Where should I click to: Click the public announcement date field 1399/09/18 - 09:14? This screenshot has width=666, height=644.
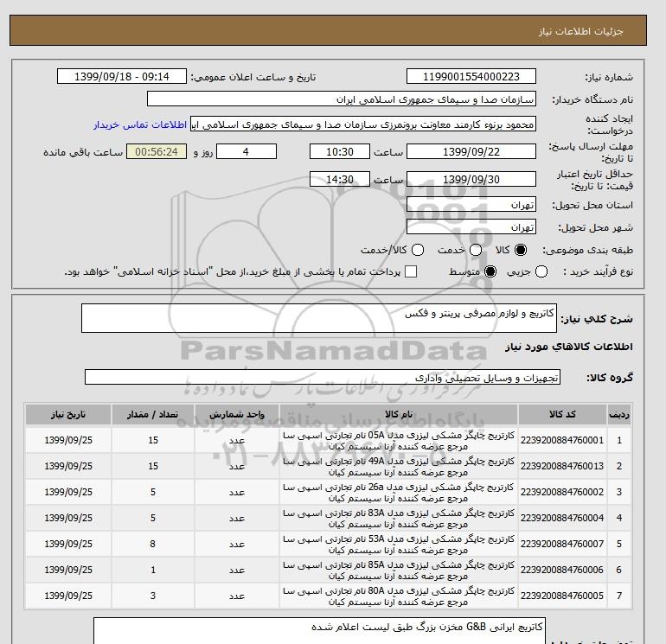click(121, 76)
